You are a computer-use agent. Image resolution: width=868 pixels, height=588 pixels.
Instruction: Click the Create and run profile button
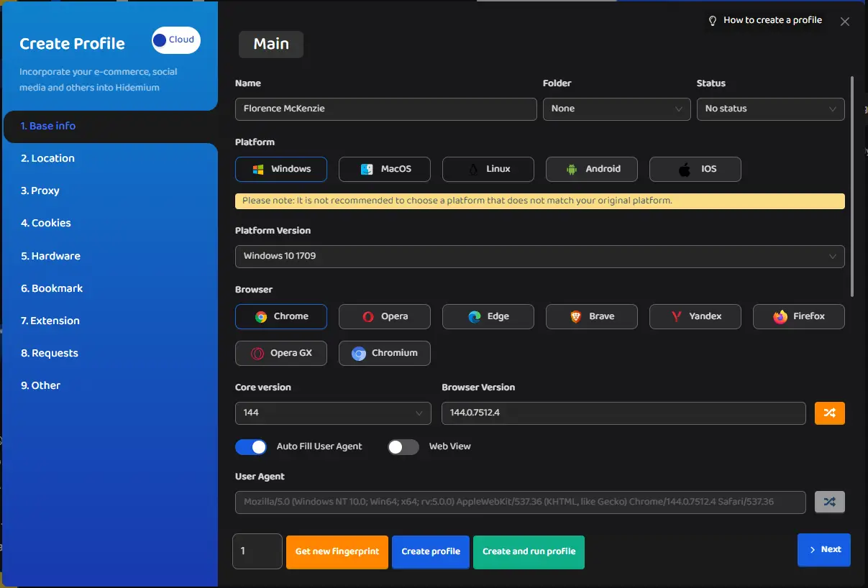pyautogui.click(x=529, y=551)
